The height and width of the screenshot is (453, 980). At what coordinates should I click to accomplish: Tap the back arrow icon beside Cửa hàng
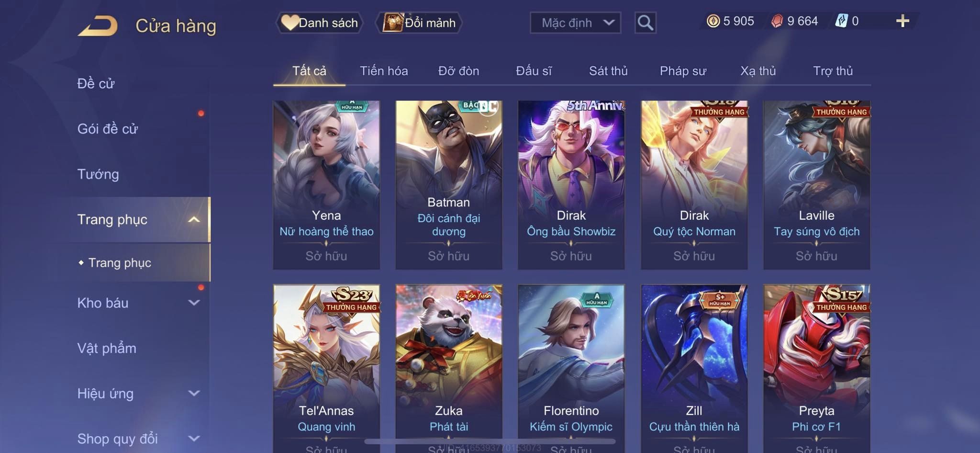[98, 25]
